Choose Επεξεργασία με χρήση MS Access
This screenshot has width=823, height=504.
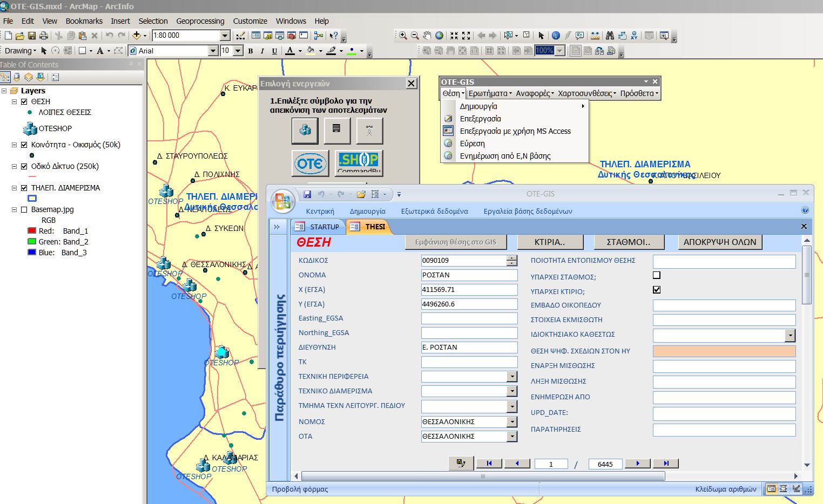pos(515,131)
